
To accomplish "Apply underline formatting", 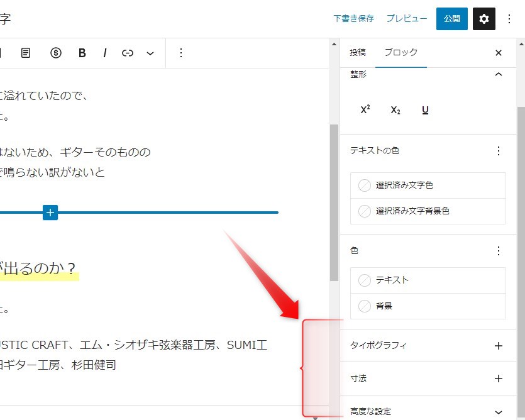I will pyautogui.click(x=426, y=110).
